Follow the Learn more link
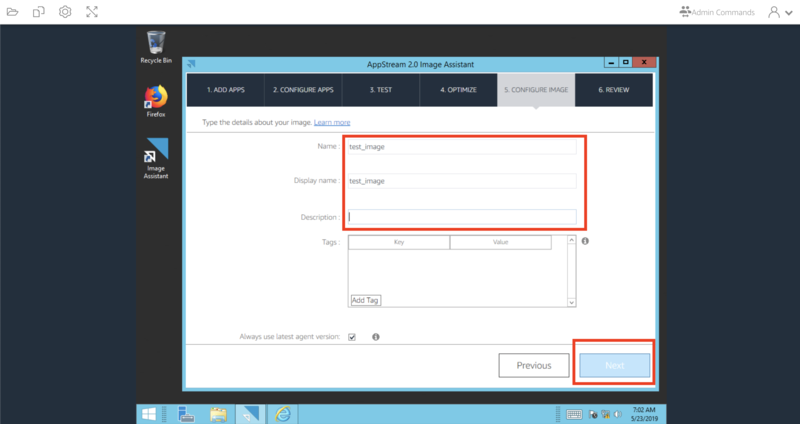This screenshot has height=424, width=800. (x=332, y=122)
